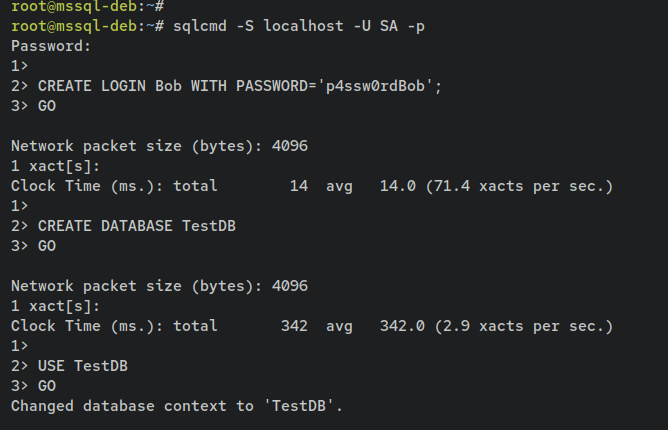Click the 342.0 average clock time
This screenshot has height=430, width=668.
[403, 326]
